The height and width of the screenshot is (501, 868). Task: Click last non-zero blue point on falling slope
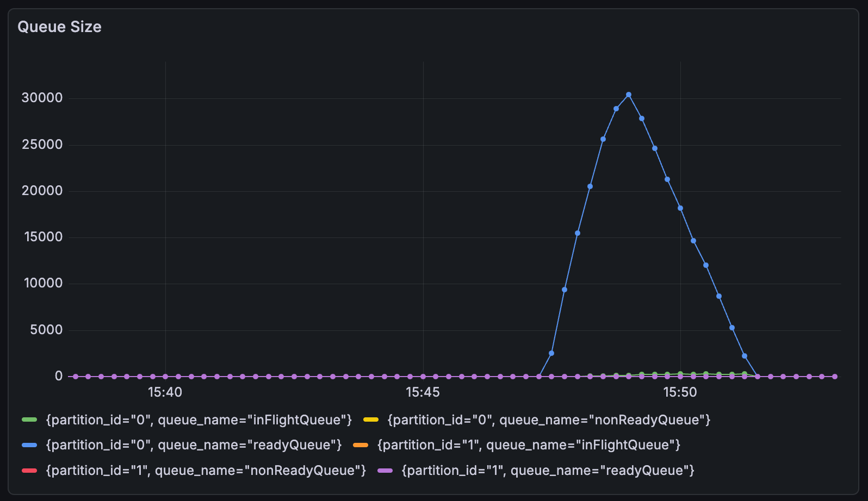(745, 356)
